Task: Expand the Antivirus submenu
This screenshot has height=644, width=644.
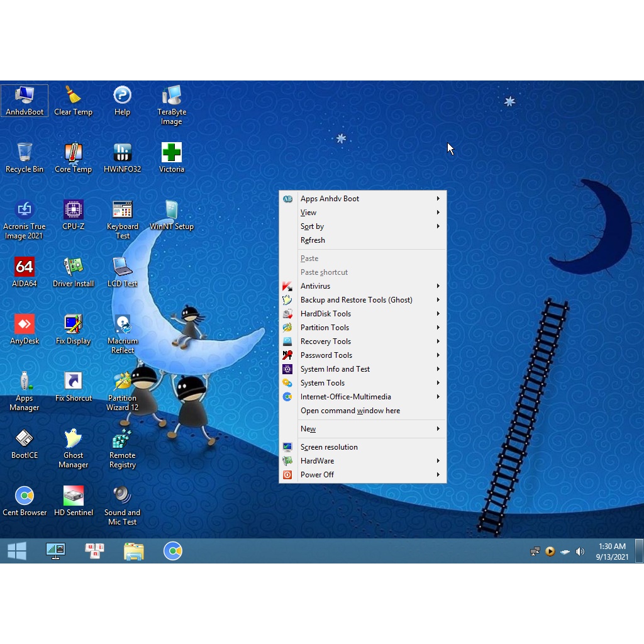Action: click(363, 286)
